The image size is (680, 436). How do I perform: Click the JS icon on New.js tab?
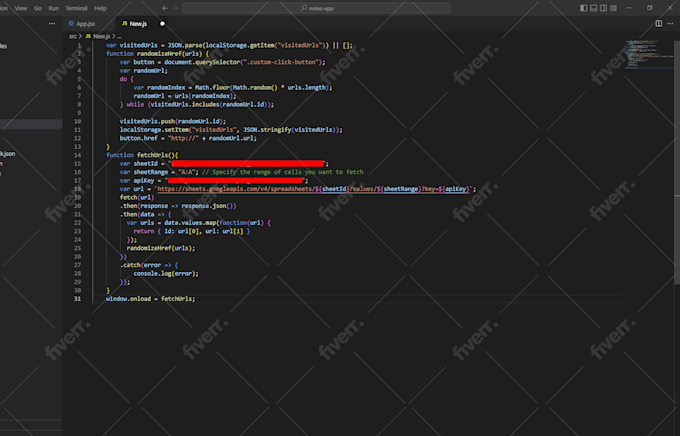point(124,23)
